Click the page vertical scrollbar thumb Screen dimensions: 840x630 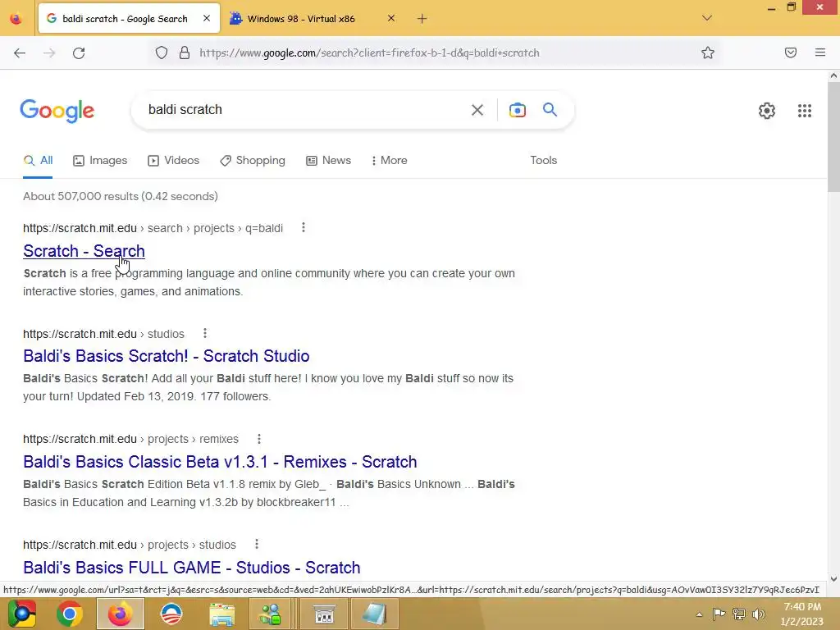click(x=833, y=137)
